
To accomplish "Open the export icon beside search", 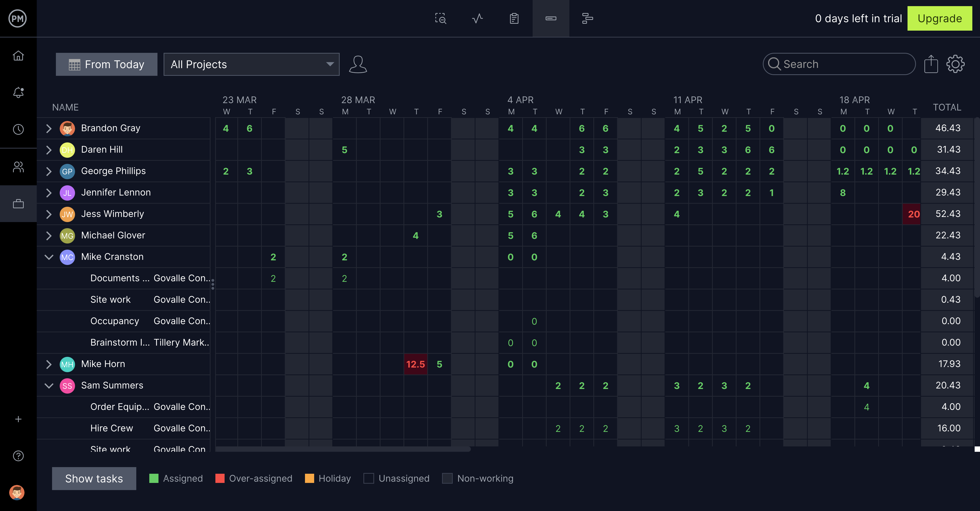I will coord(931,64).
